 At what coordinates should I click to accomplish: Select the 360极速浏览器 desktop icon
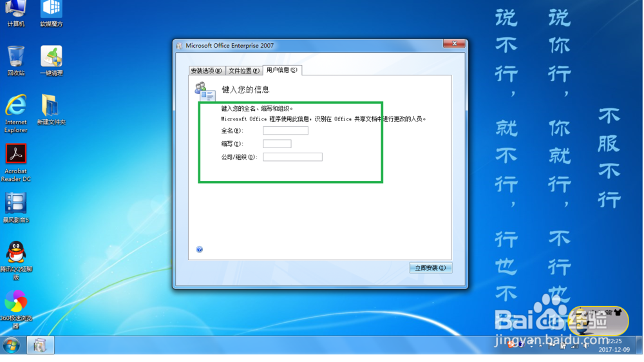tap(15, 309)
